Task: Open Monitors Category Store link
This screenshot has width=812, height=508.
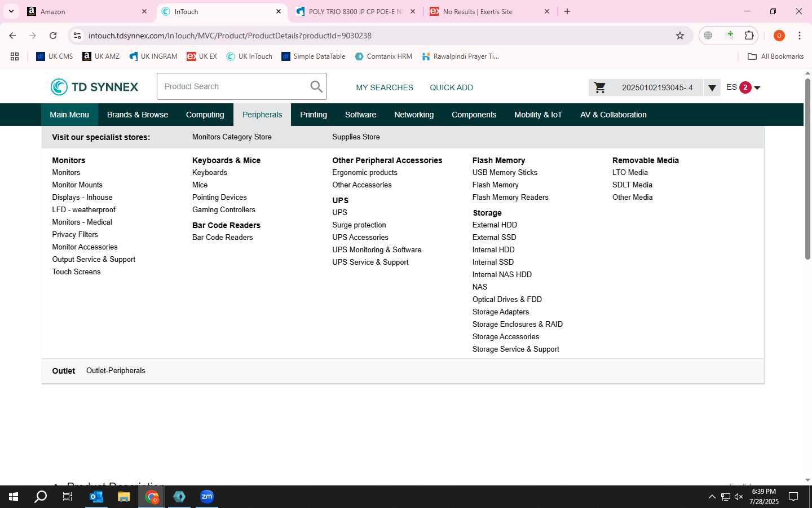Action: [232, 137]
